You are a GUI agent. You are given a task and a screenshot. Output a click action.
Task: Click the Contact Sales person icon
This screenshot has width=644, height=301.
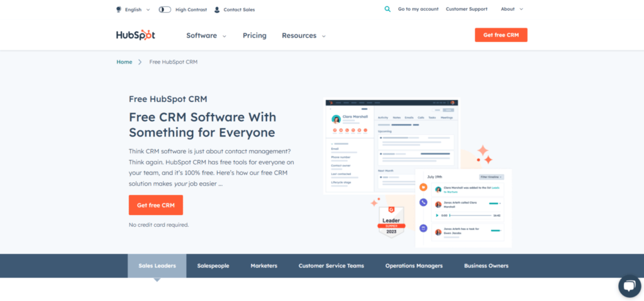(x=217, y=9)
